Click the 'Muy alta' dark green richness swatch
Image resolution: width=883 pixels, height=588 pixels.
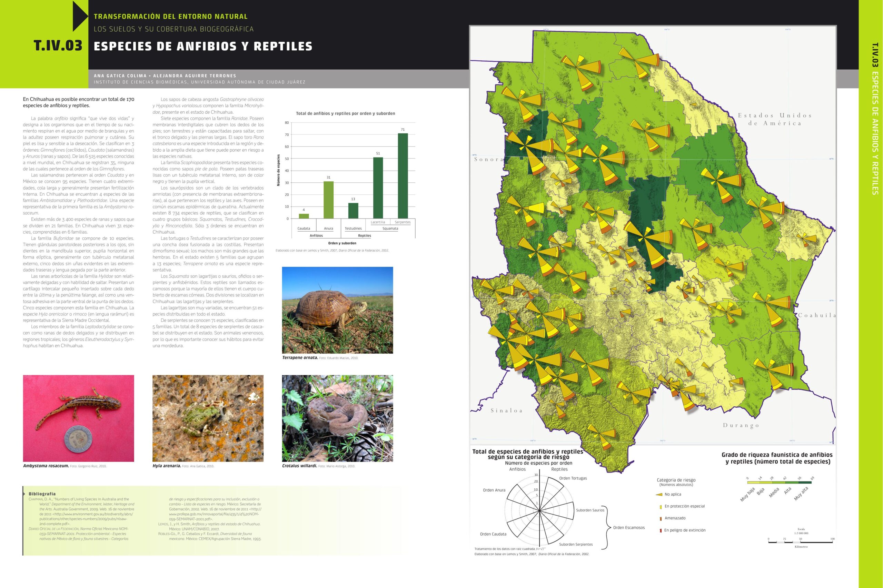point(805,483)
